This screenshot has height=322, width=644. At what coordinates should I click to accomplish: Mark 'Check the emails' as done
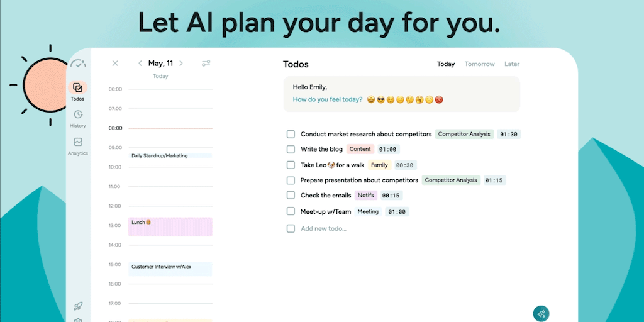click(291, 196)
